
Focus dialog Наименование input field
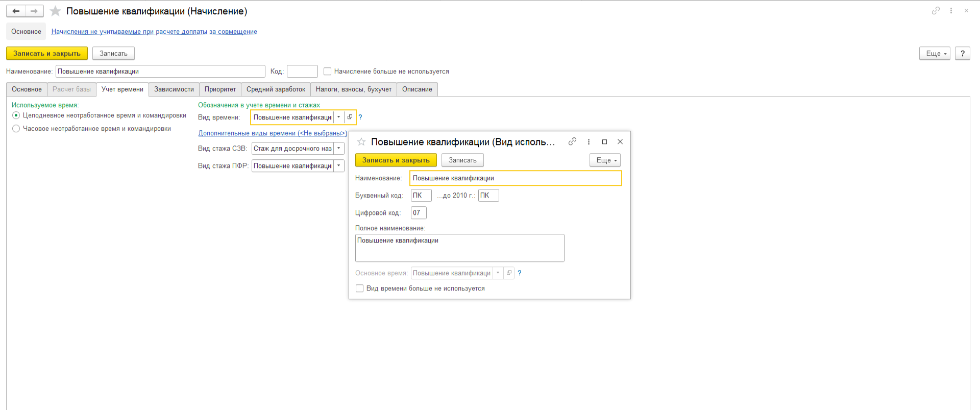tap(516, 178)
